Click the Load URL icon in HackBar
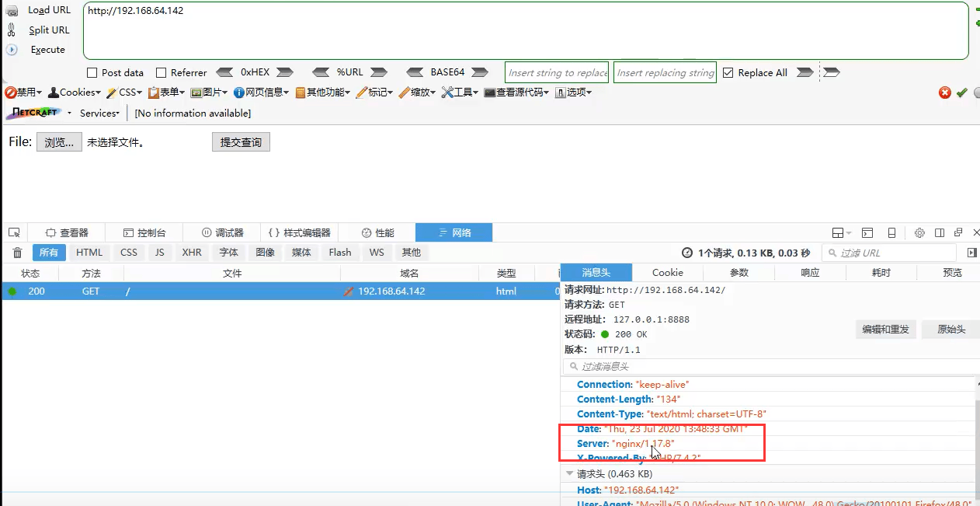The width and height of the screenshot is (980, 506). 11,10
